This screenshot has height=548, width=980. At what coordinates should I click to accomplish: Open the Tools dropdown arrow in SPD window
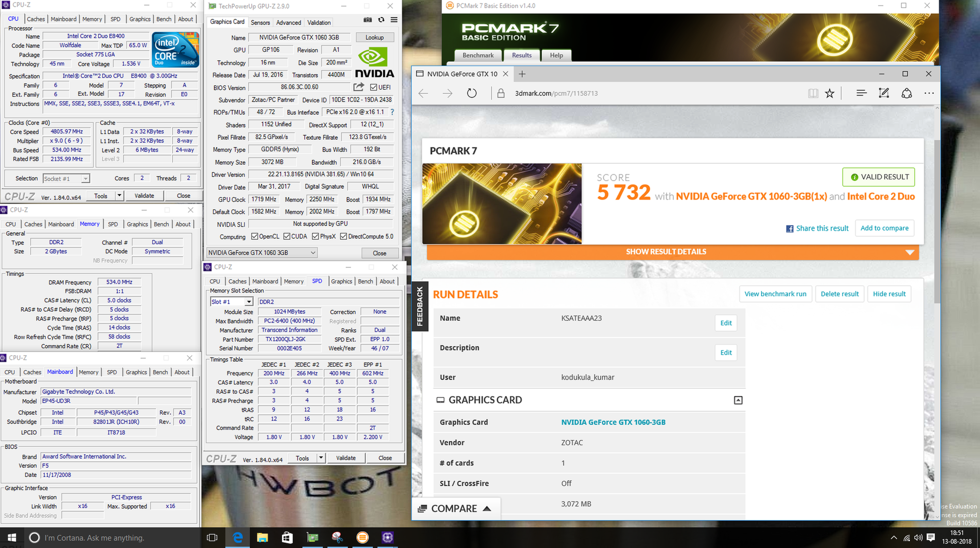point(321,458)
